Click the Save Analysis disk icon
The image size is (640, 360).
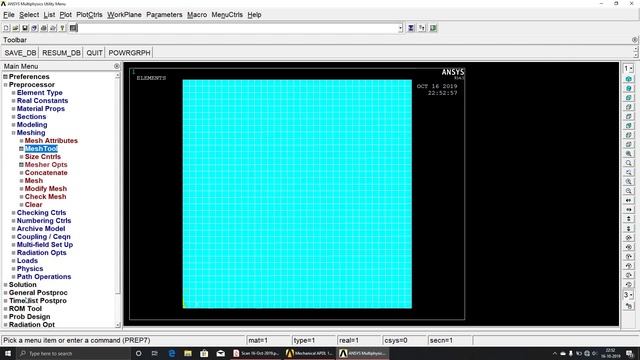click(x=25, y=28)
